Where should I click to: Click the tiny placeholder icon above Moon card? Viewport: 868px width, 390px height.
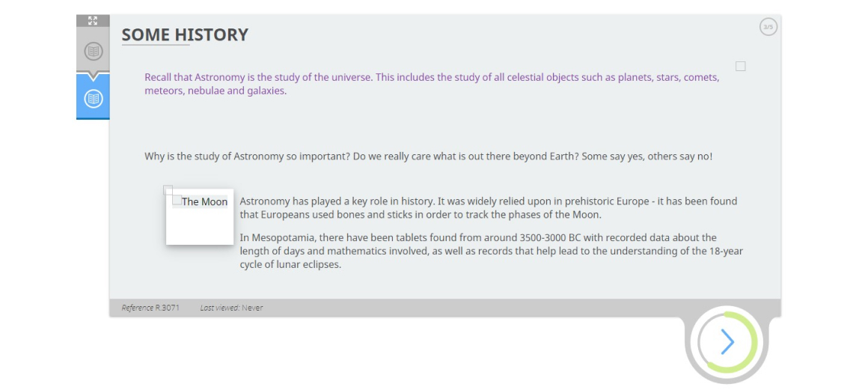pyautogui.click(x=168, y=190)
